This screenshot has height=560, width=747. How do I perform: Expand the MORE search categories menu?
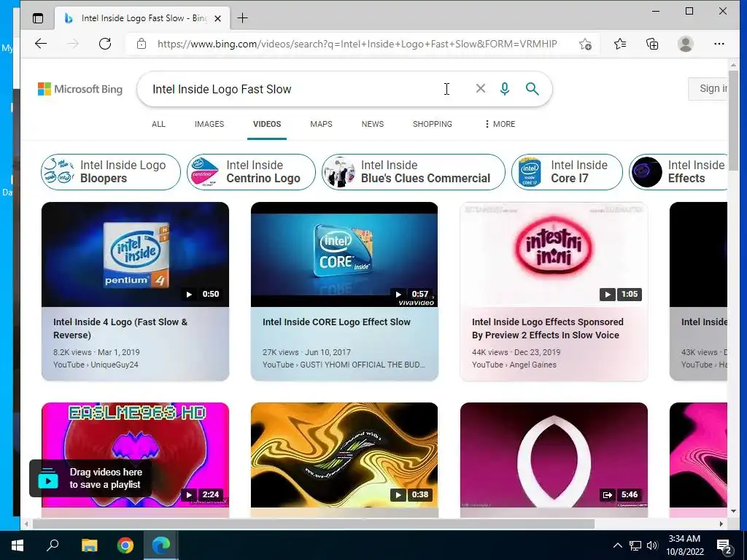(x=500, y=124)
